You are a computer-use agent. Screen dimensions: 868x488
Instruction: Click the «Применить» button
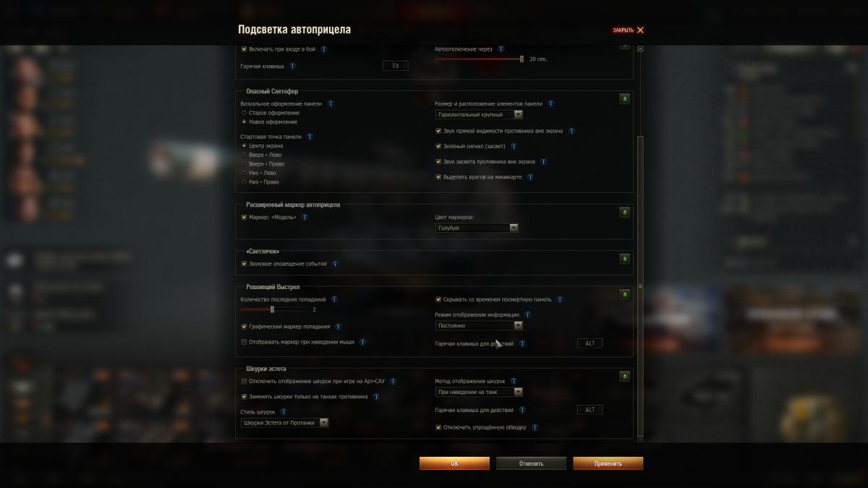[608, 463]
